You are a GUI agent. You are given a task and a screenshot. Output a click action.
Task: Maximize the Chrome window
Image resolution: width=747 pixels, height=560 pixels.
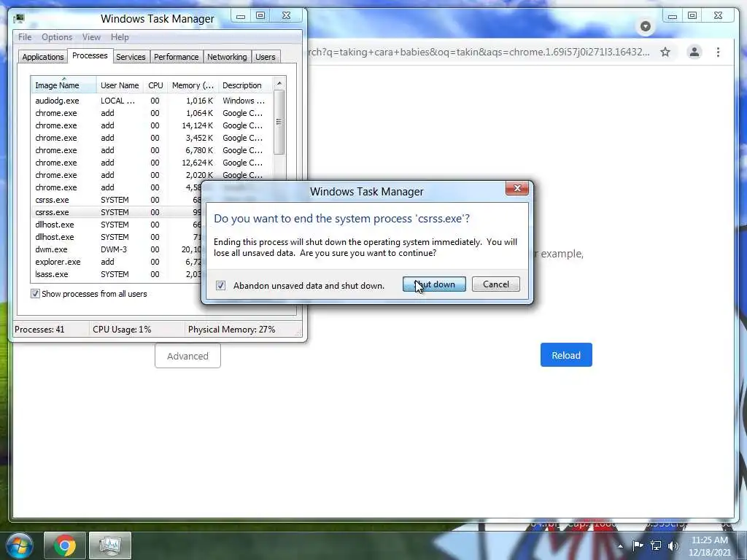click(692, 16)
